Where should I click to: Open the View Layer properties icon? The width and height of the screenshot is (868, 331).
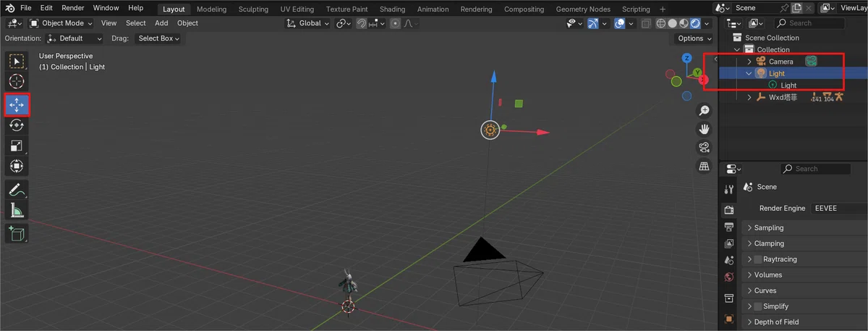click(729, 244)
